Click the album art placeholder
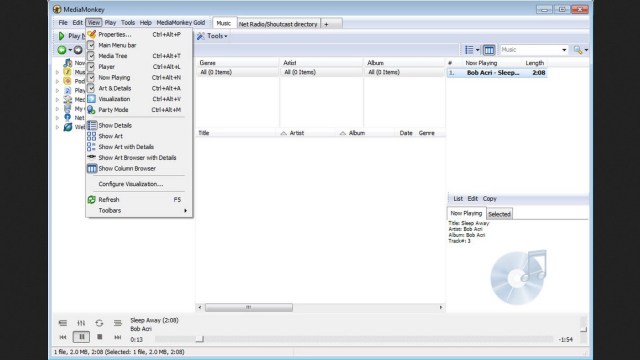This screenshot has width=640, height=360. tap(519, 277)
